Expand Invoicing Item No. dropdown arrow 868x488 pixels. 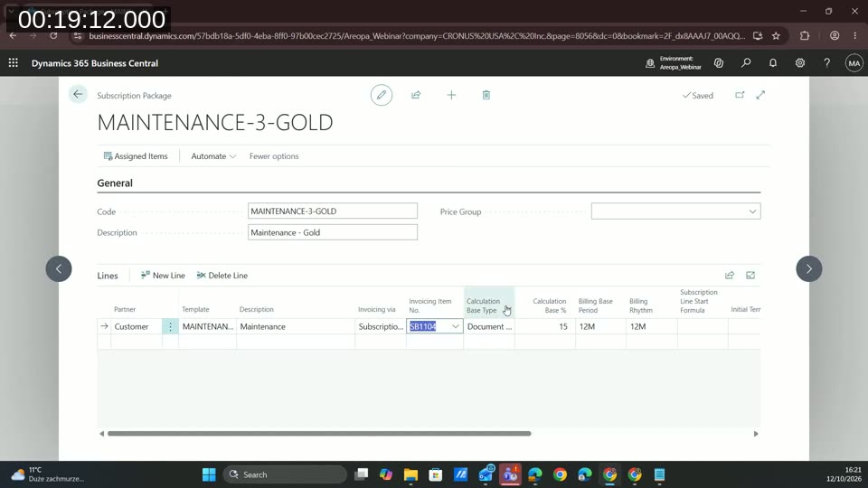(x=455, y=326)
